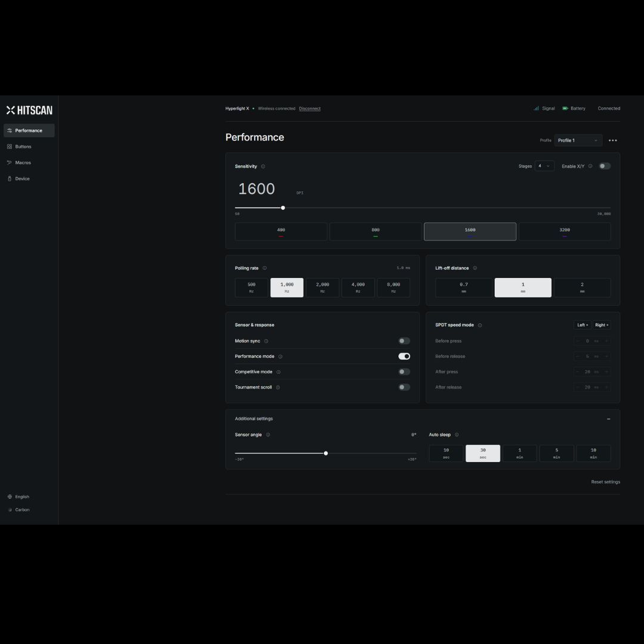
Task: Click the Hitscan logo
Action: click(x=29, y=110)
